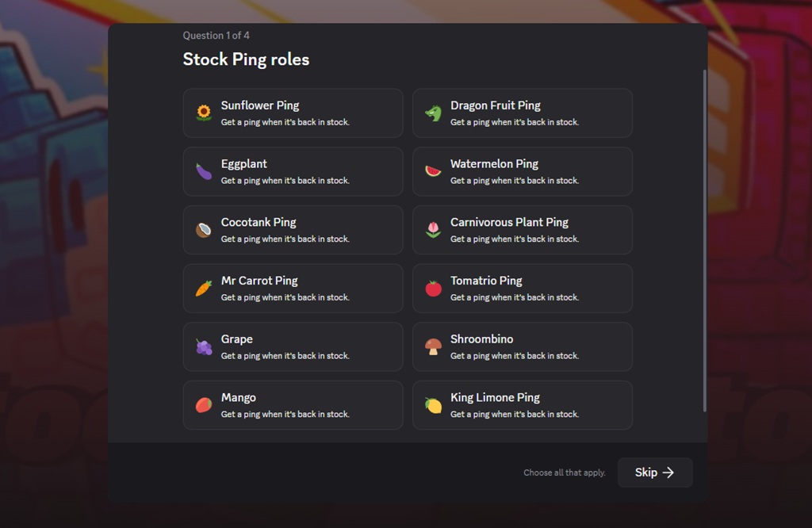Click the purple grapes emoji icon
Screen dimensions: 812x528
pos(204,346)
